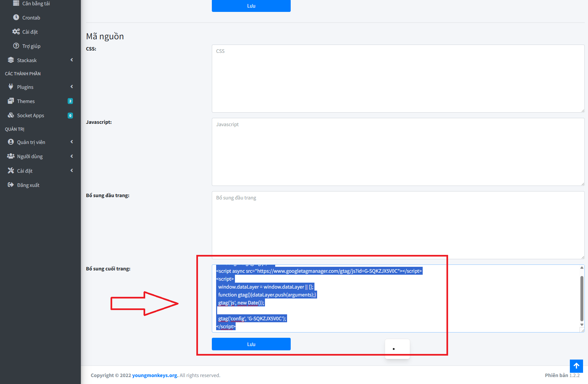588x384 pixels.
Task: Open the Trợ giúp menu item
Action: click(x=40, y=46)
